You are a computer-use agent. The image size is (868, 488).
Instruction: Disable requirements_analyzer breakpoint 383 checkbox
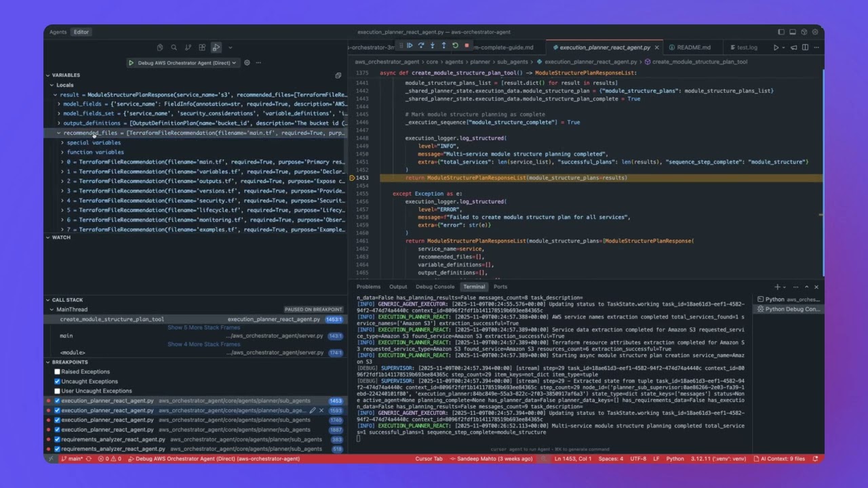pos(57,439)
